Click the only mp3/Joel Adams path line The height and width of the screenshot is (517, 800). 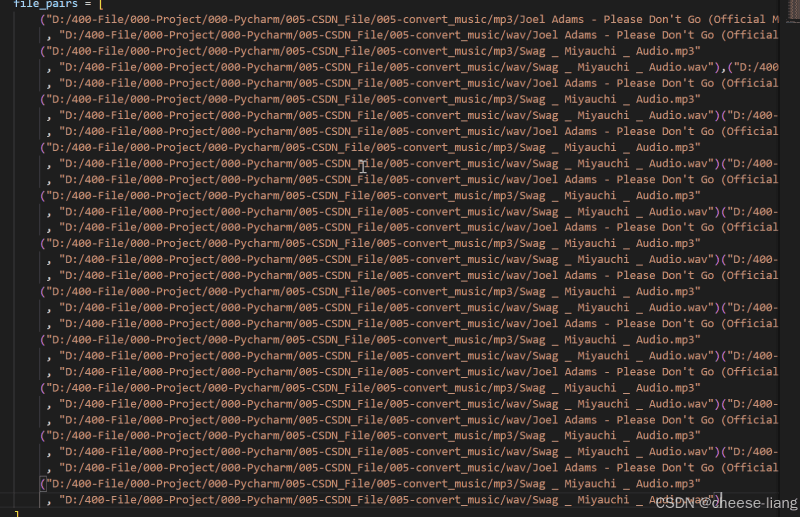(410, 19)
